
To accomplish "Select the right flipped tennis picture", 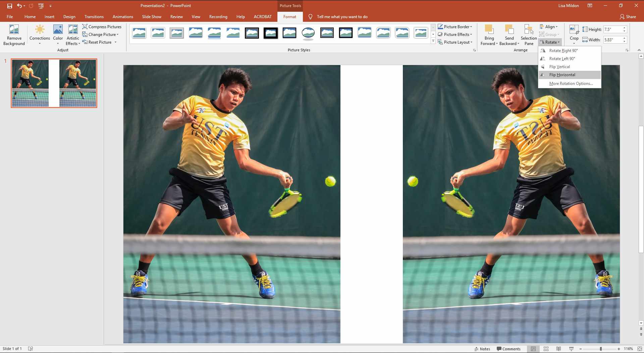I will [x=511, y=204].
